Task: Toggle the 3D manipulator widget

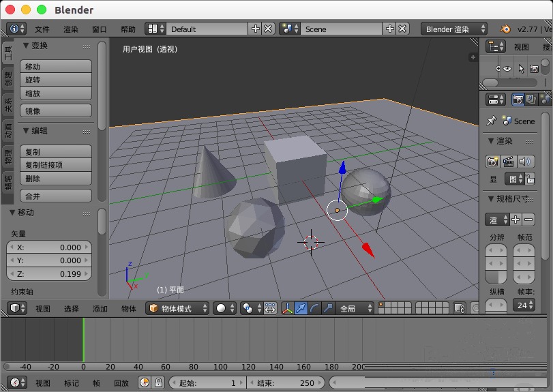Action: point(288,308)
